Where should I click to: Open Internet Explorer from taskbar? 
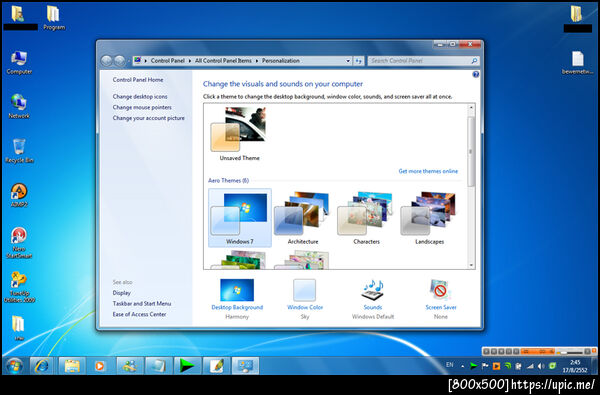pos(41,366)
